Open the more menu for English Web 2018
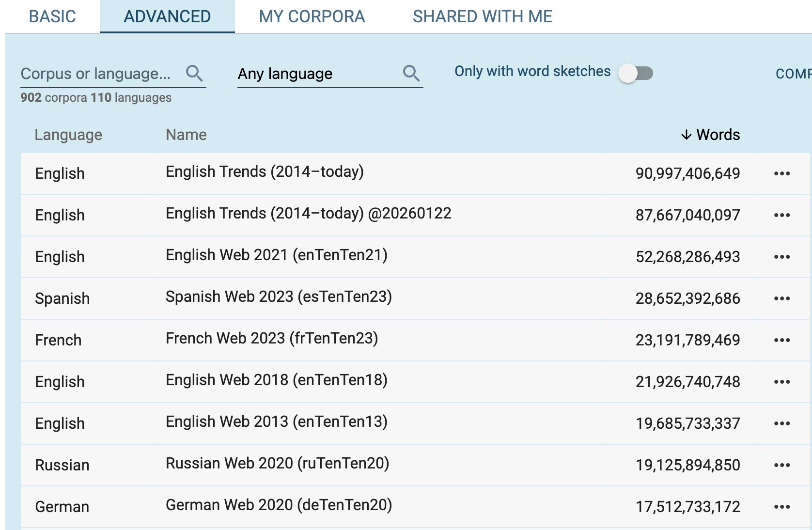 pyautogui.click(x=781, y=382)
